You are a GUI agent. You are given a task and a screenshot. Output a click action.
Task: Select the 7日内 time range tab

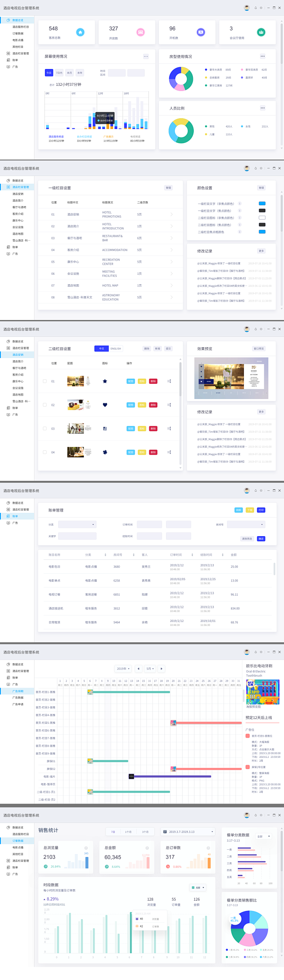tap(59, 73)
